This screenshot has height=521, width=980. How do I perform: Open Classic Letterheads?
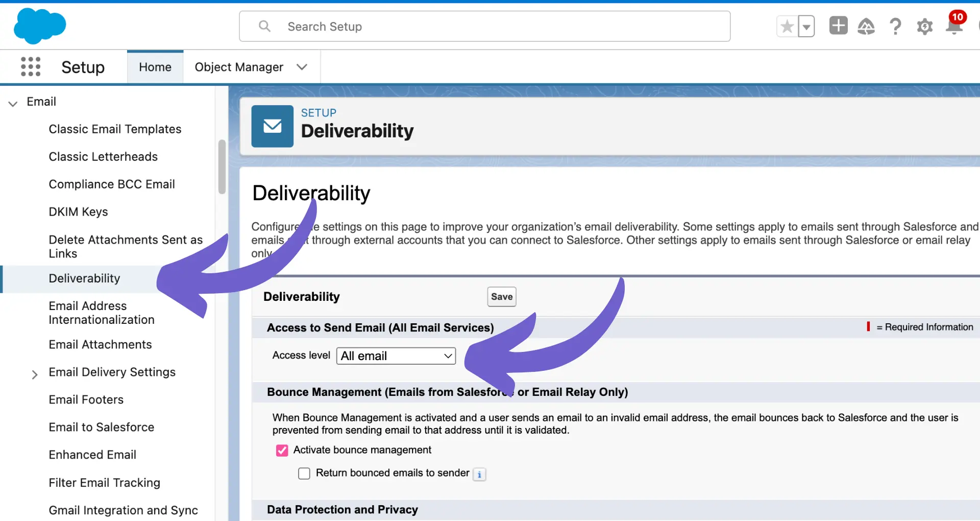(103, 156)
